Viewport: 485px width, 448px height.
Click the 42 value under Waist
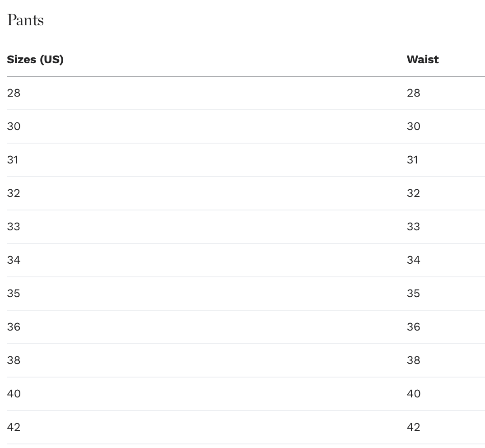coord(413,427)
